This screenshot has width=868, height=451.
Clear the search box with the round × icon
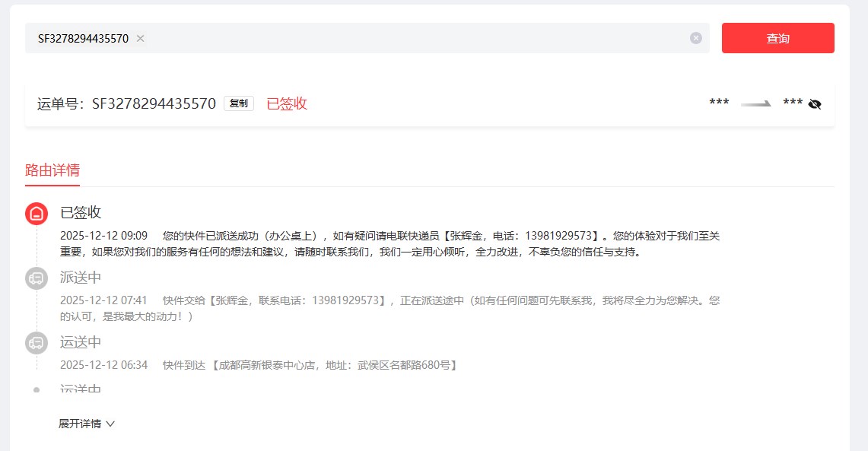695,38
